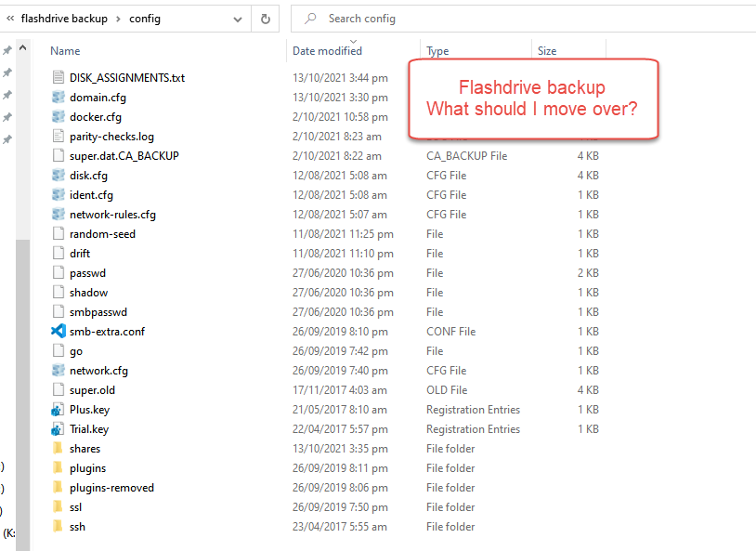Select the file name docker.cfg

tap(96, 117)
